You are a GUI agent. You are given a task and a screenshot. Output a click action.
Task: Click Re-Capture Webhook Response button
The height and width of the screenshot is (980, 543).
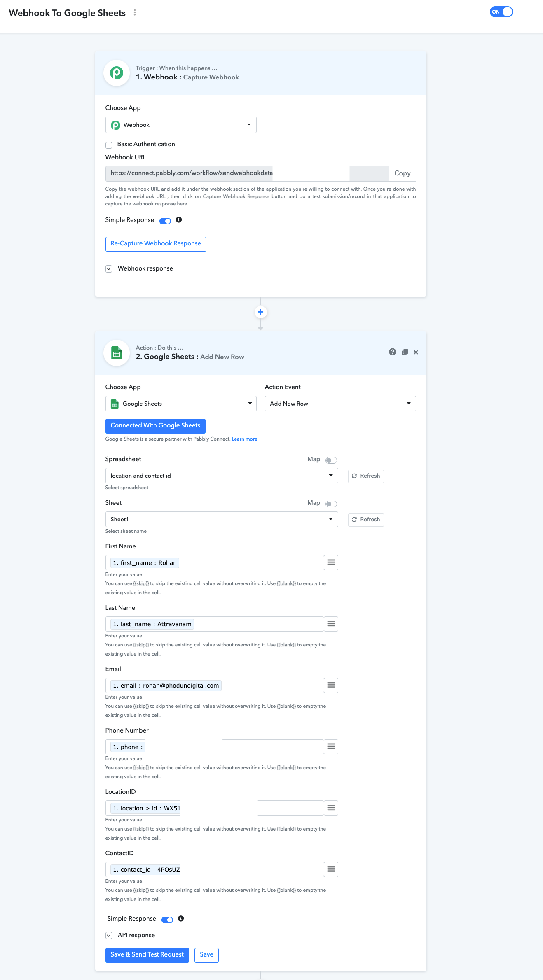(156, 244)
